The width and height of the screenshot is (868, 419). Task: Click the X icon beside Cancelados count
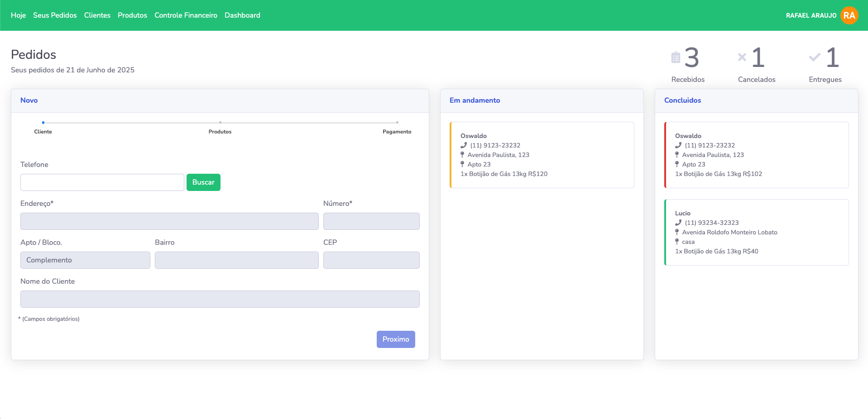[742, 57]
